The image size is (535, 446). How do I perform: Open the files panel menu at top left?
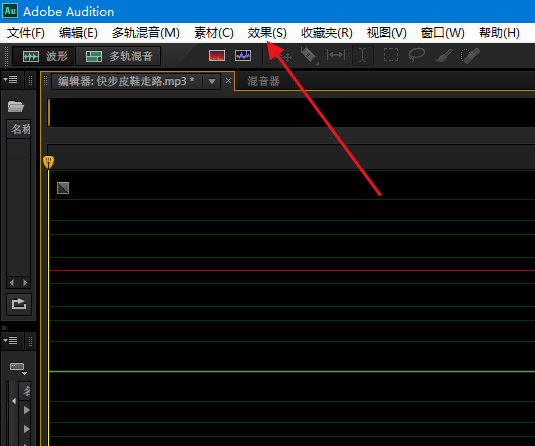tap(11, 80)
